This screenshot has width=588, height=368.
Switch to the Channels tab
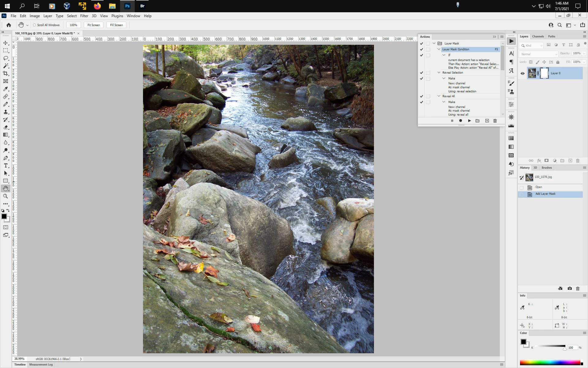[x=538, y=36]
